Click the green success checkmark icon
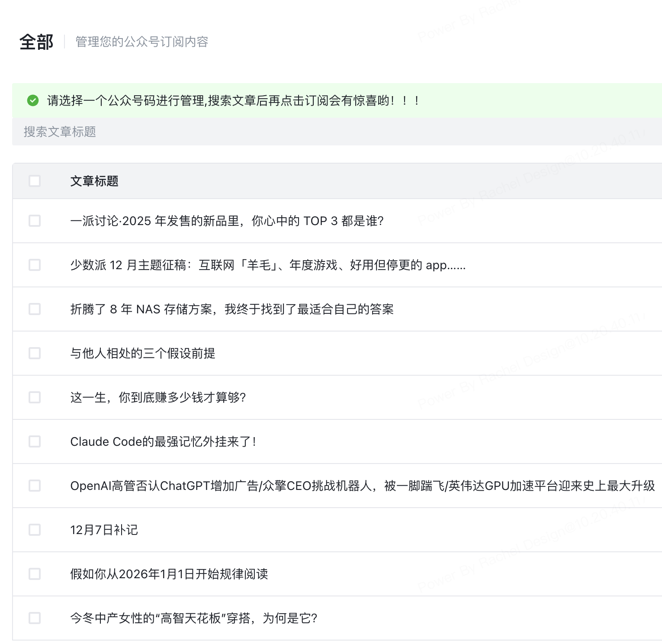This screenshot has height=644, width=662. (32, 101)
